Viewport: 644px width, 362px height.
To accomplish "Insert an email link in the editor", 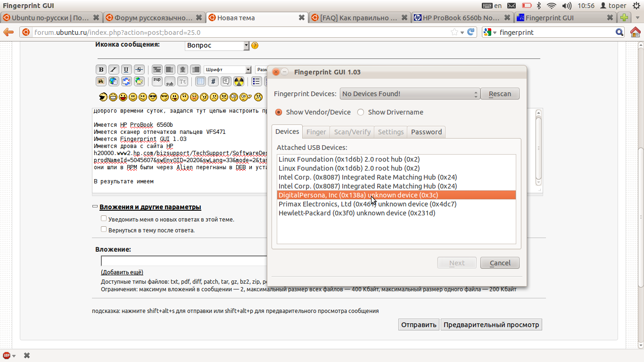I will point(126,82).
